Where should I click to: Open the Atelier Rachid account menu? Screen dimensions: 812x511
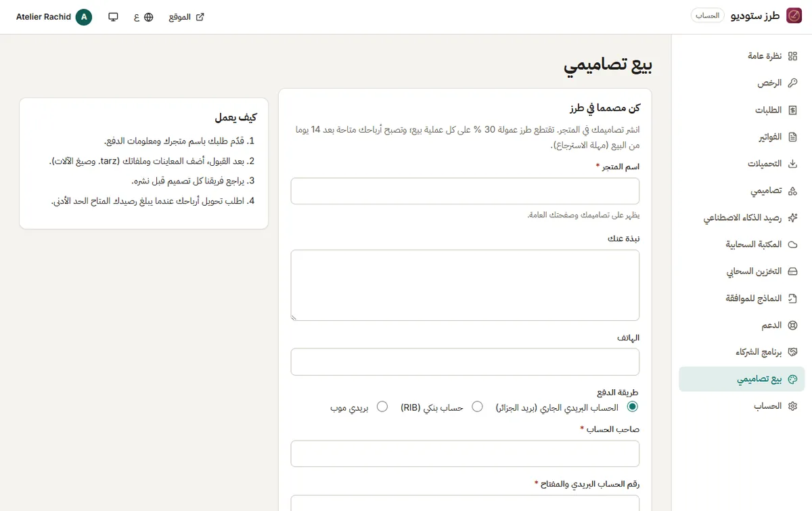tap(54, 17)
